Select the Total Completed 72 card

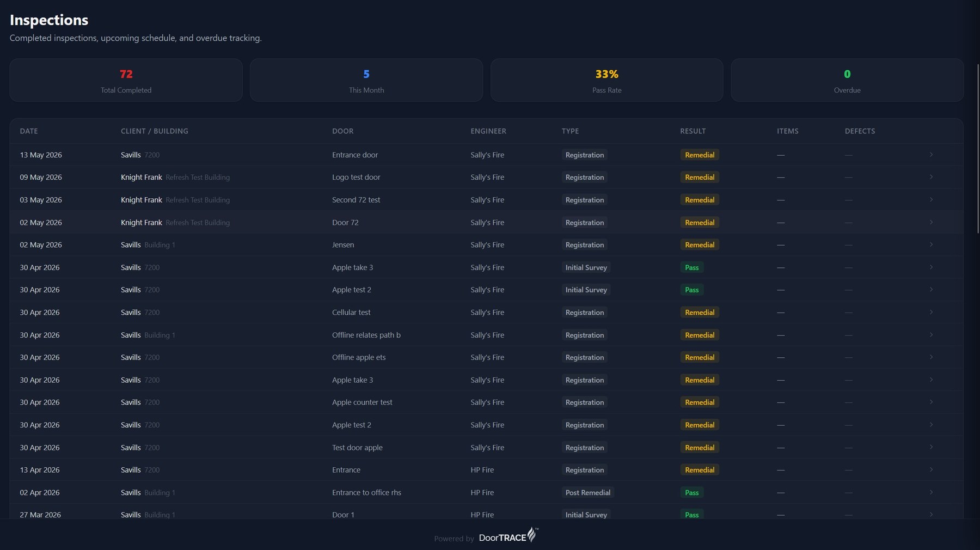126,80
